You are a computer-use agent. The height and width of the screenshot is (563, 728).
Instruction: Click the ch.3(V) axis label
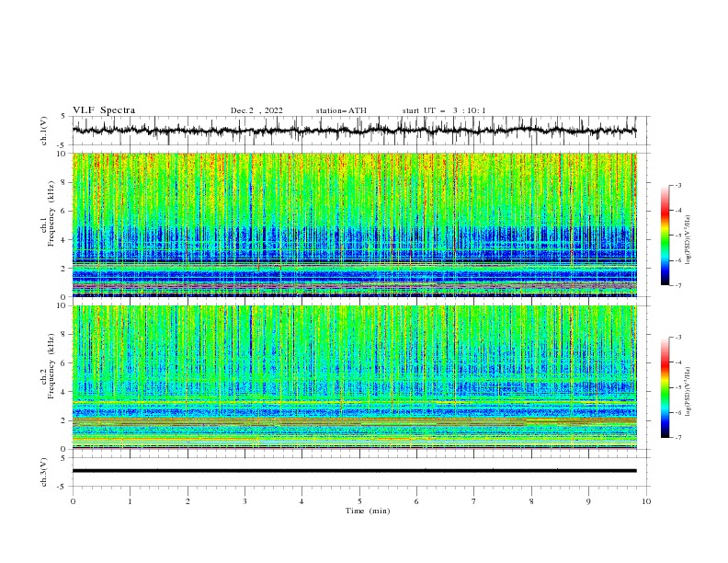tap(44, 472)
